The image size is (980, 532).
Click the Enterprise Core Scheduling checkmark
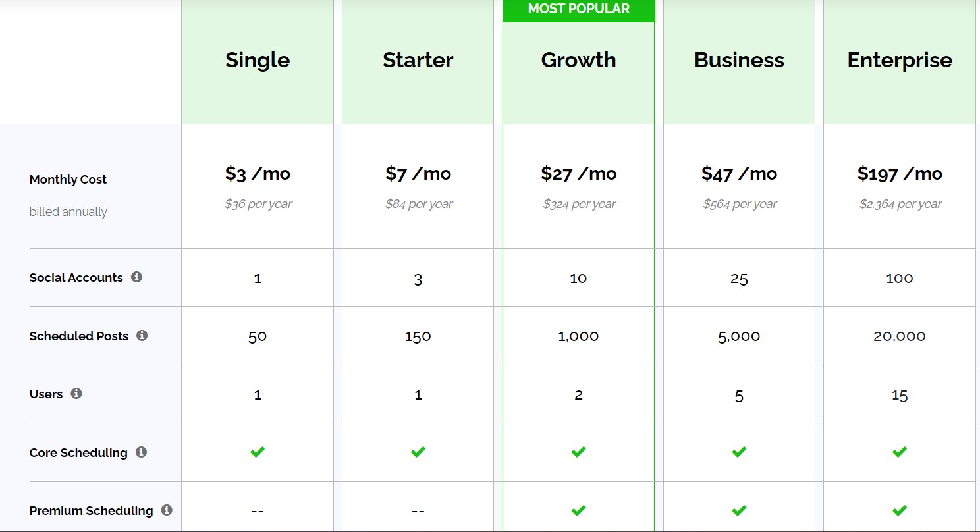tap(899, 452)
